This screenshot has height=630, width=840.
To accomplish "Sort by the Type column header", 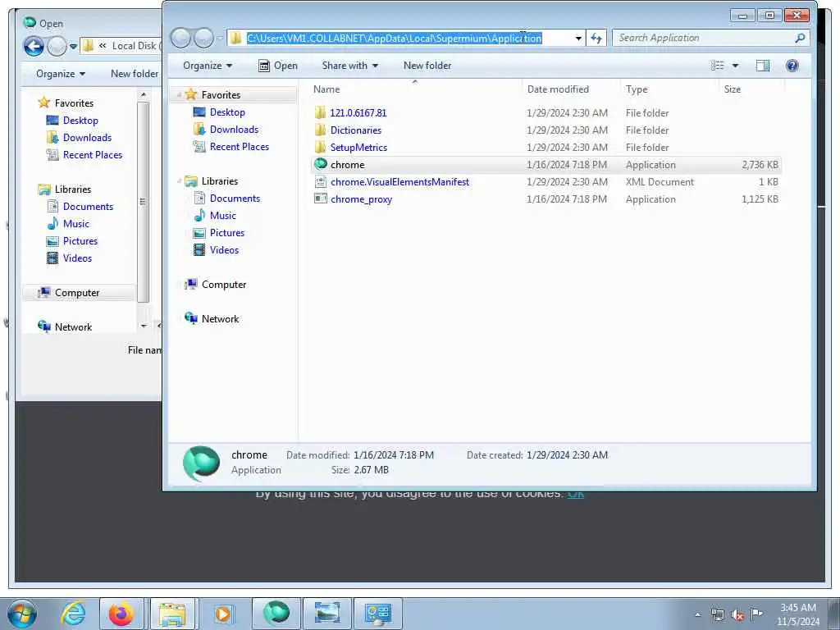I will pyautogui.click(x=669, y=89).
